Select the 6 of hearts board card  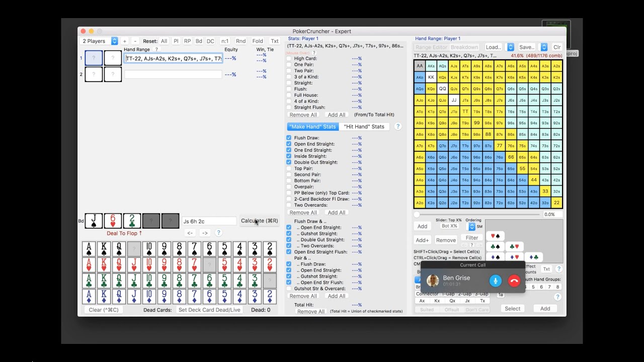[x=113, y=221]
